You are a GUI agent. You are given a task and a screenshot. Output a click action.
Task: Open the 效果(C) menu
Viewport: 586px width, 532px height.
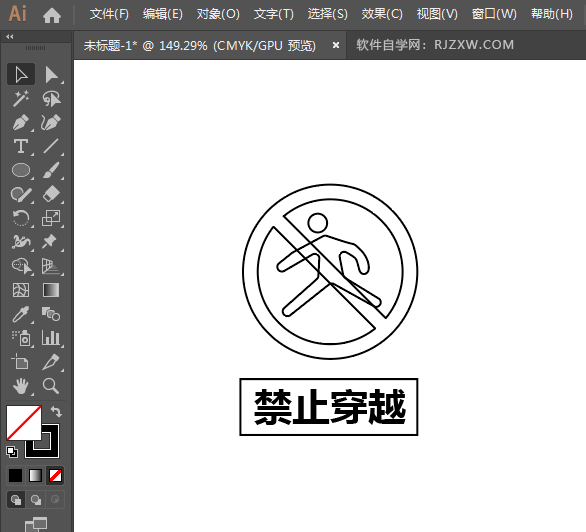[382, 14]
